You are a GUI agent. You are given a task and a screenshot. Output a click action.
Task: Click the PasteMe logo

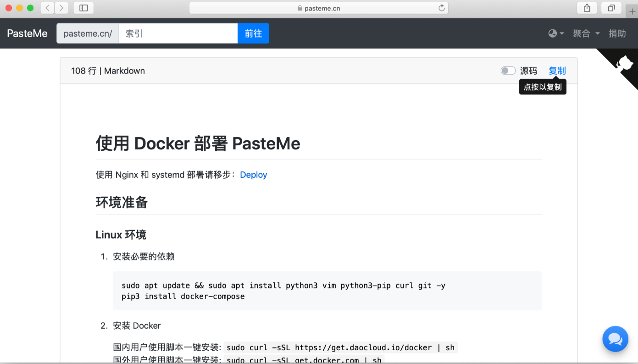(27, 33)
